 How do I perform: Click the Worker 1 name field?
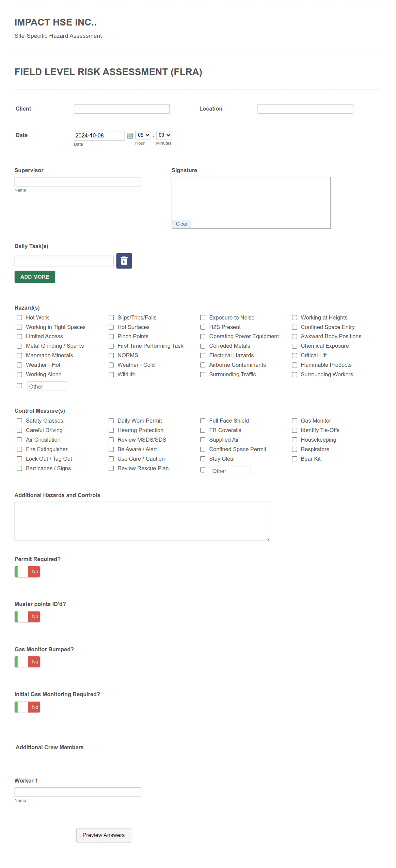click(x=78, y=792)
